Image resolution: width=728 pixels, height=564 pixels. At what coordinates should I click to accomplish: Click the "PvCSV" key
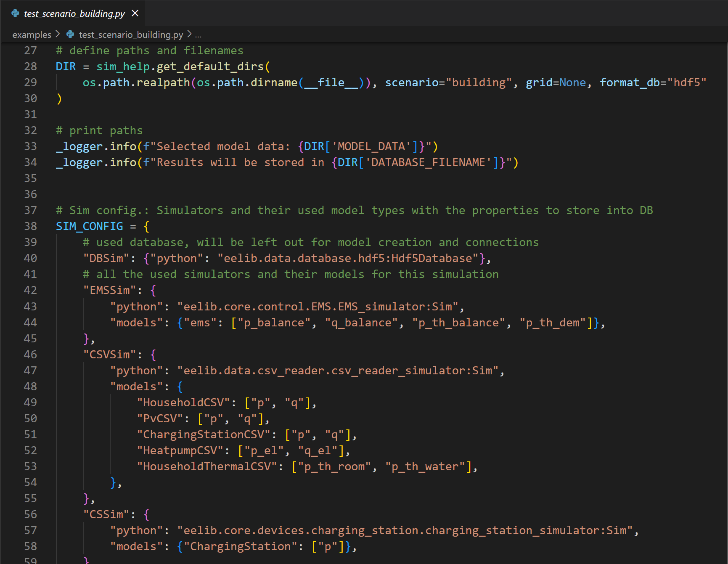click(160, 418)
